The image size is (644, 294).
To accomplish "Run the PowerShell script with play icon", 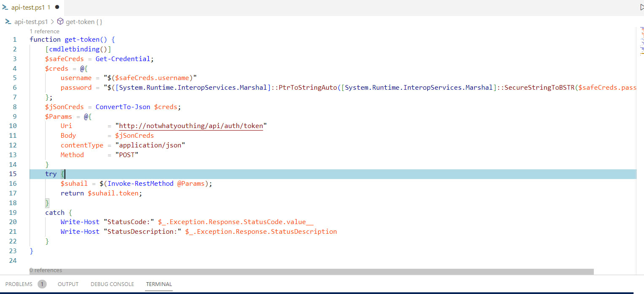I will point(641,7).
